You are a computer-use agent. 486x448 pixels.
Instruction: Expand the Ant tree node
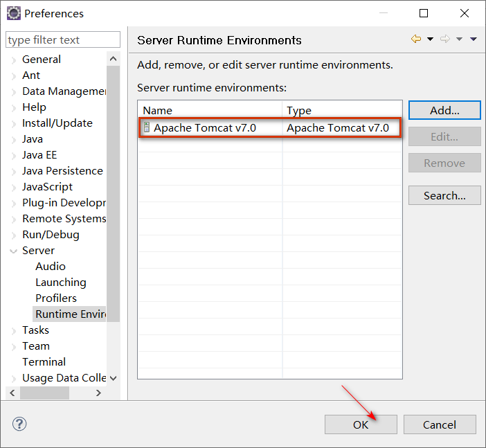tap(13, 75)
